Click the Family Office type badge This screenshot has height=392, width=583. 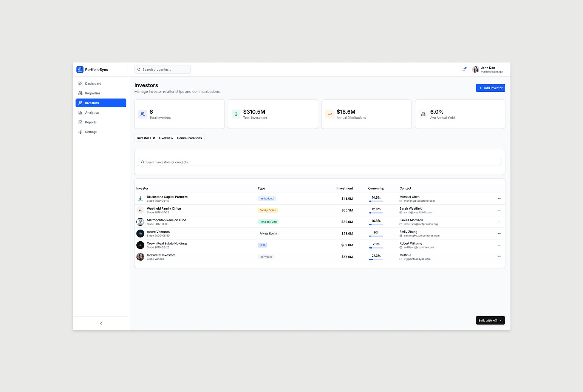[x=268, y=210]
